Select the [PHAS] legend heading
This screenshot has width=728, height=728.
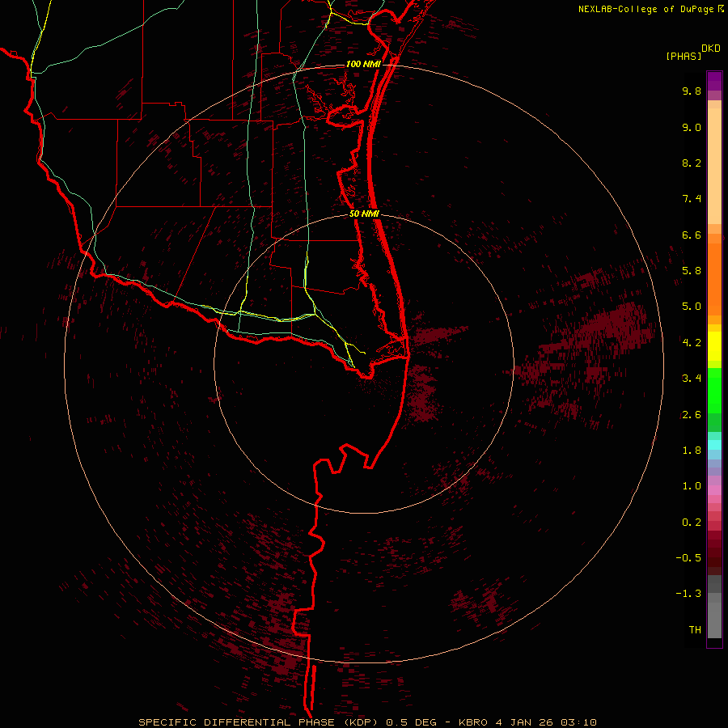[684, 56]
